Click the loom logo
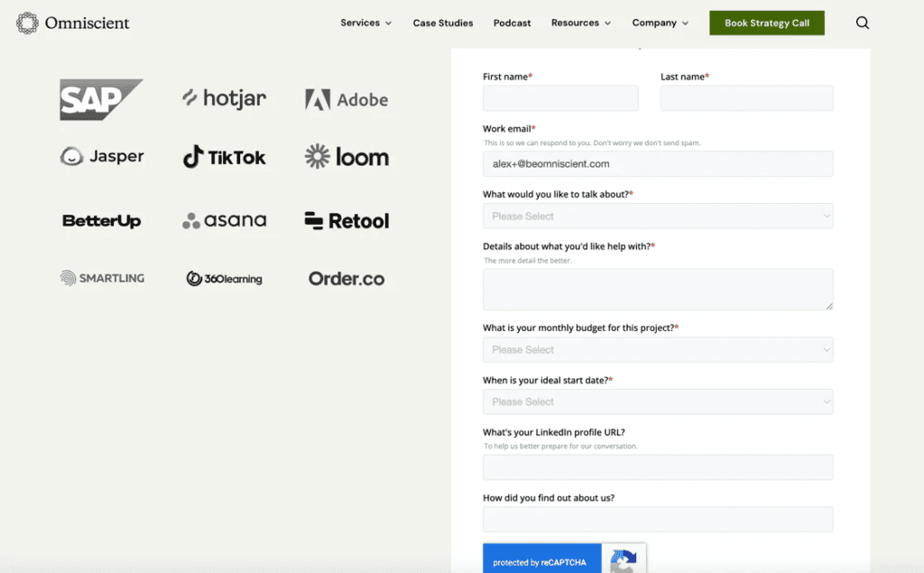The height and width of the screenshot is (573, 924). point(346,157)
